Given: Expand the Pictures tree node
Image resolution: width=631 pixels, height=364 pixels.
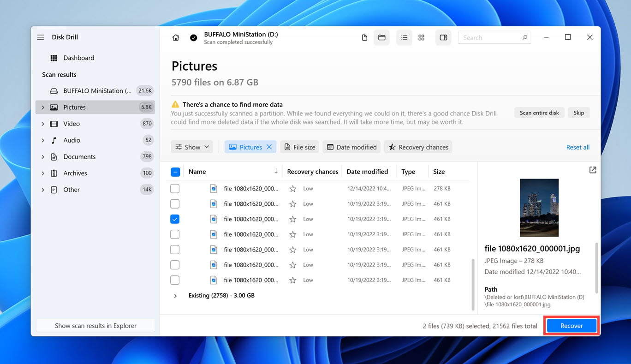Looking at the screenshot, I should pyautogui.click(x=43, y=107).
